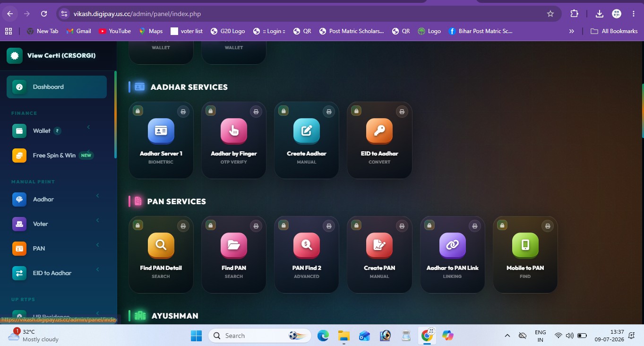Expand the PAN sidebar submenu chevron
The width and height of the screenshot is (644, 346).
point(97,245)
